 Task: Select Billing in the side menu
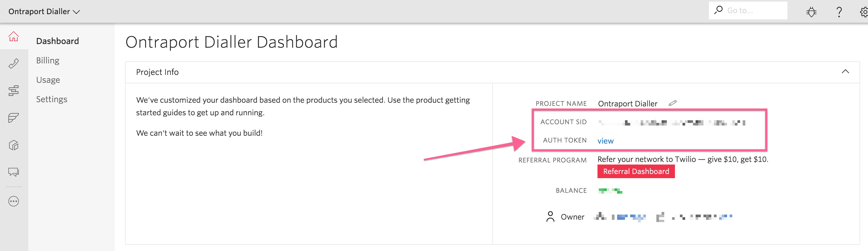(48, 60)
